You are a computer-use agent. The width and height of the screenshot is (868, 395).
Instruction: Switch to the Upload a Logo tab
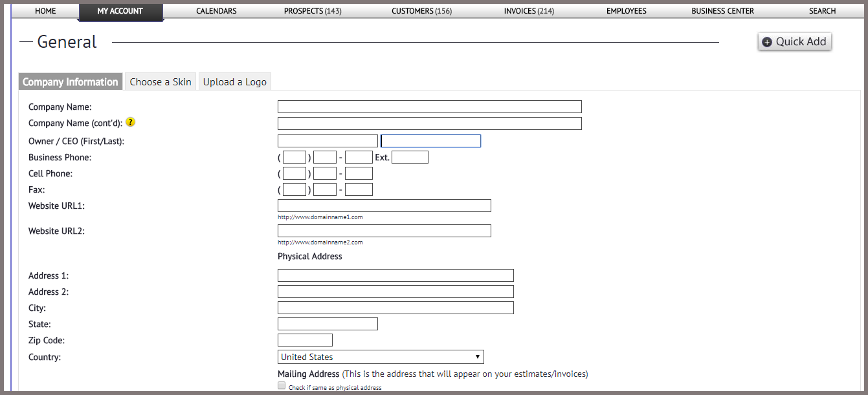pyautogui.click(x=235, y=81)
